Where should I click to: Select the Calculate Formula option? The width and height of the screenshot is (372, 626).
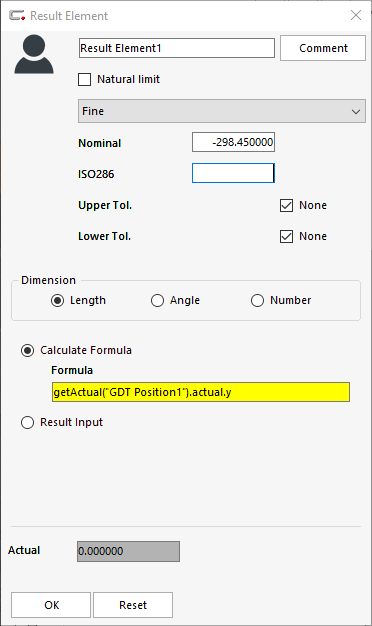[x=27, y=351]
